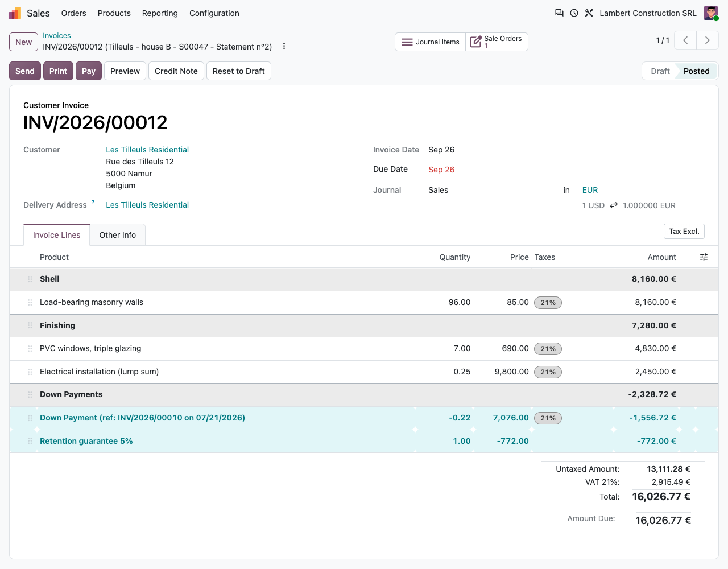Click the delivery address help question mark

click(93, 202)
